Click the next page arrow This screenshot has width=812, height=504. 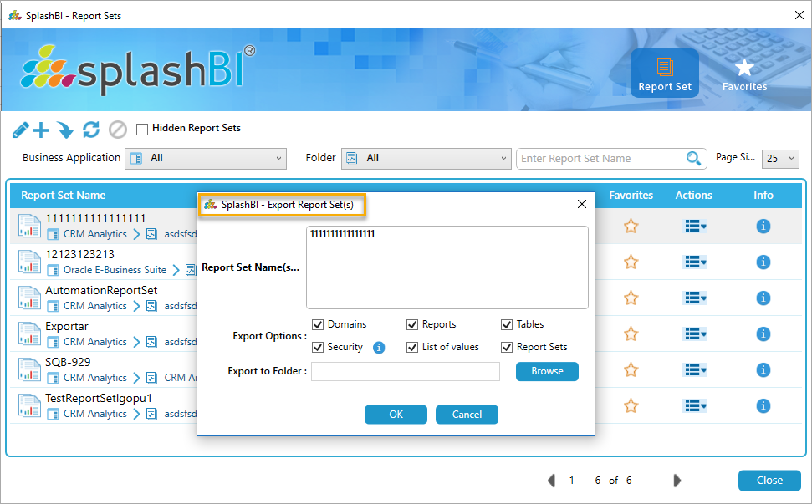(677, 481)
